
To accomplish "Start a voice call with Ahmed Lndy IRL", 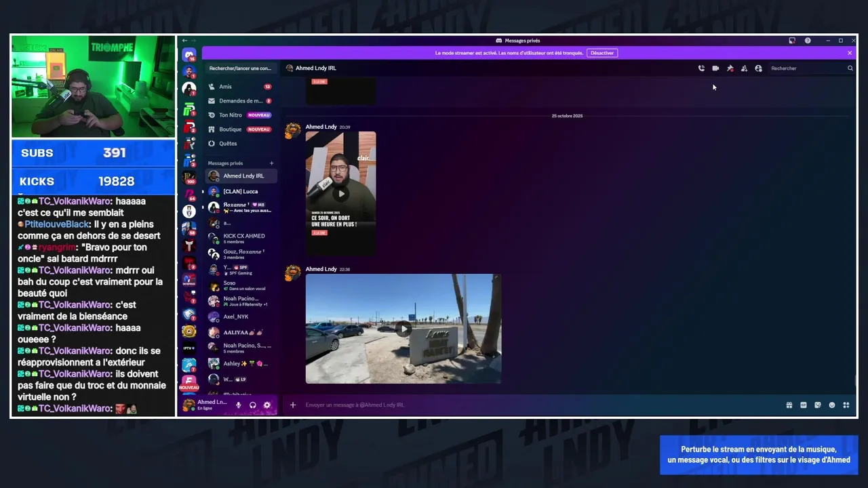I will [x=701, y=68].
